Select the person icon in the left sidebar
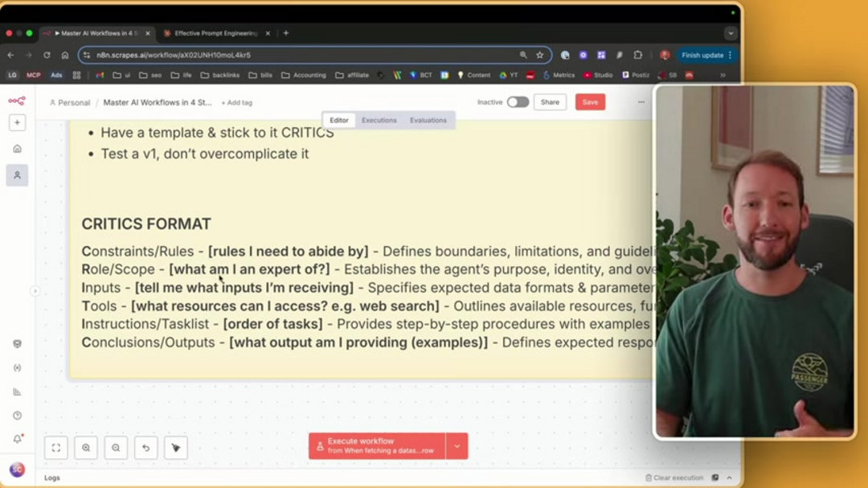The width and height of the screenshot is (868, 488). (18, 175)
